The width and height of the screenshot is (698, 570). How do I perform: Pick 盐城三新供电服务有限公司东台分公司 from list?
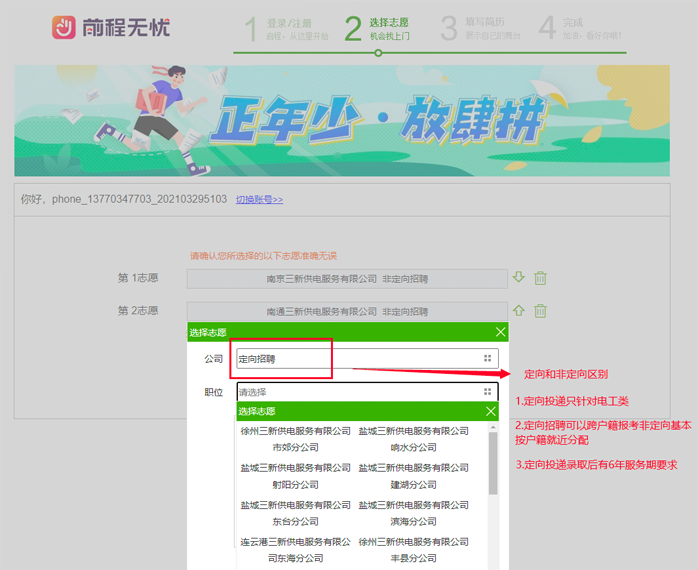[295, 512]
